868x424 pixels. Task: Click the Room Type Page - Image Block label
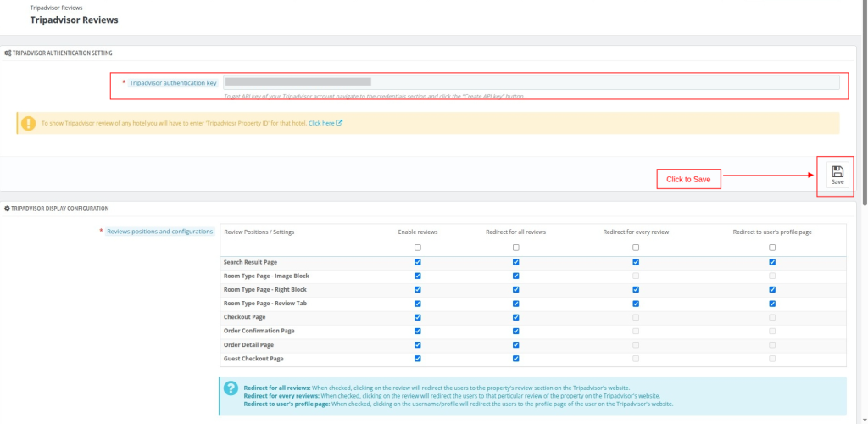(x=266, y=276)
